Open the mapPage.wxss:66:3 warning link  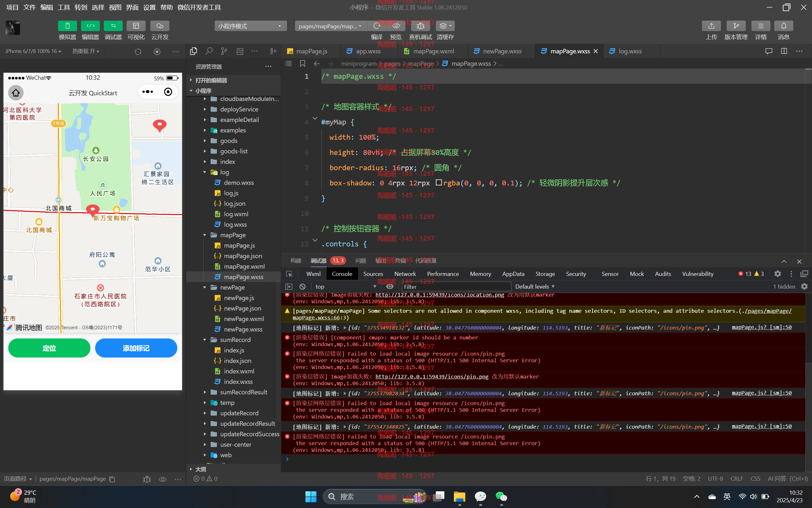point(542,314)
